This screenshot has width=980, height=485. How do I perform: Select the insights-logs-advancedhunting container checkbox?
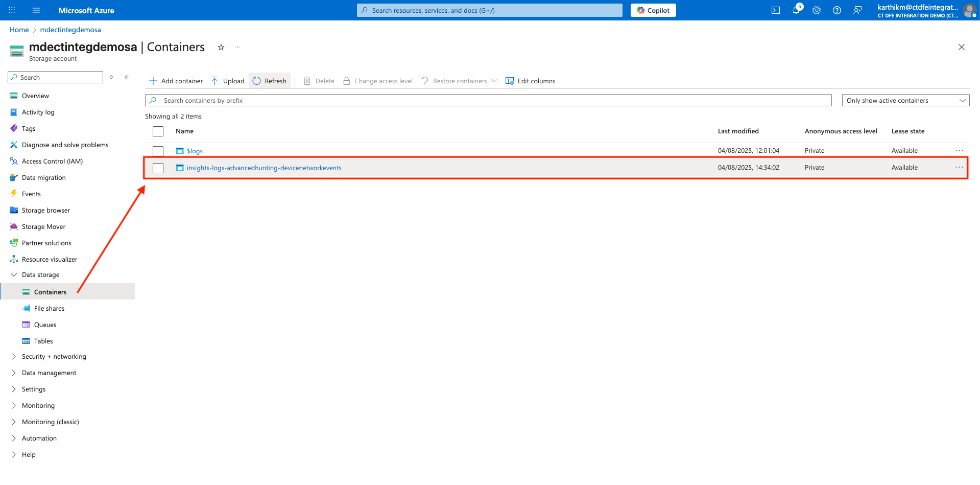pos(158,168)
